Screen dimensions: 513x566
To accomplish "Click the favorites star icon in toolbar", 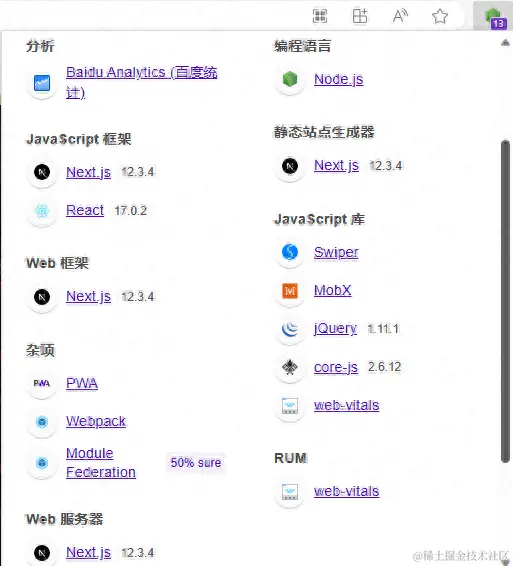I will point(440,16).
